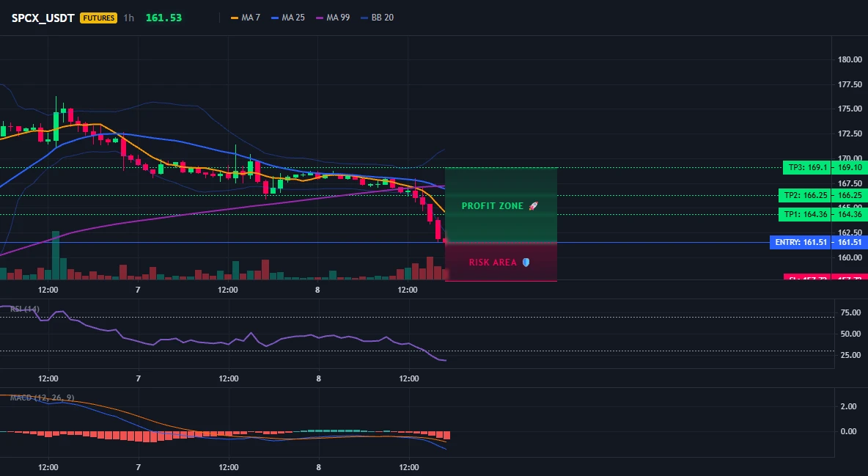868x476 pixels.
Task: Click the shield icon beside RISK AREA
Action: click(526, 262)
